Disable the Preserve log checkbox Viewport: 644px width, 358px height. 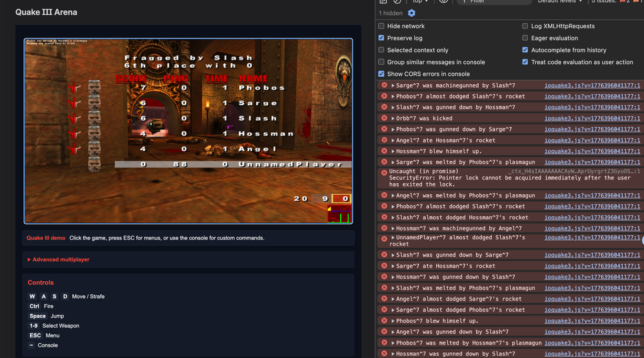click(x=381, y=38)
